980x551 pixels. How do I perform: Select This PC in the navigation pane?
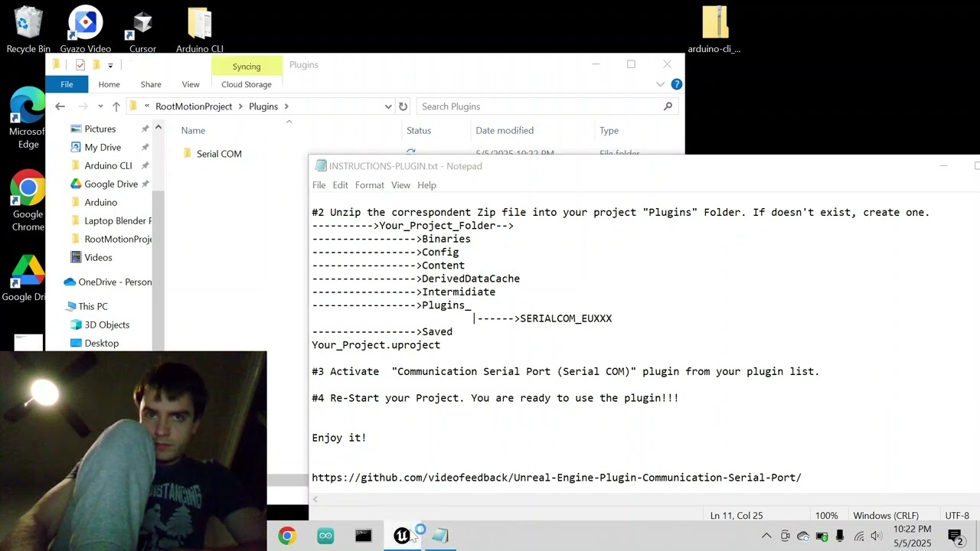[93, 307]
